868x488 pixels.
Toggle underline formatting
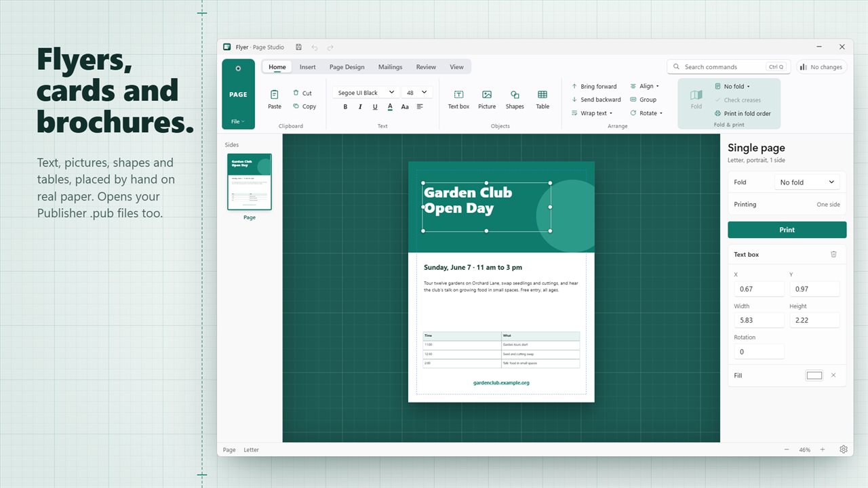pyautogui.click(x=375, y=106)
